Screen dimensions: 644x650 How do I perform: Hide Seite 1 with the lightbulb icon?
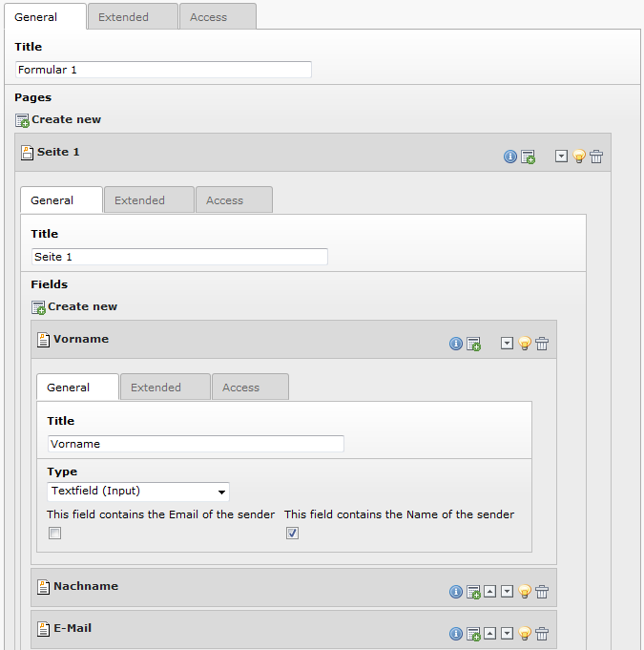click(578, 157)
